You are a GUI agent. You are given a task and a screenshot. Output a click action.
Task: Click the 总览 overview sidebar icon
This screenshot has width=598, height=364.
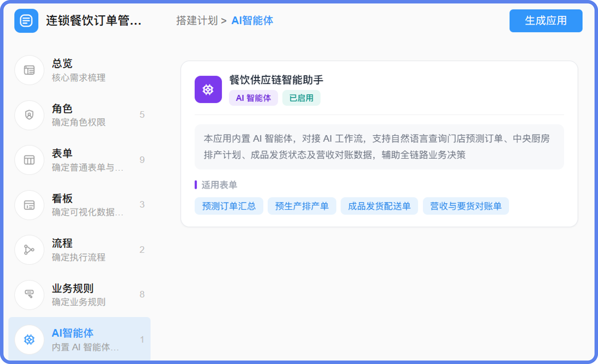(x=29, y=70)
